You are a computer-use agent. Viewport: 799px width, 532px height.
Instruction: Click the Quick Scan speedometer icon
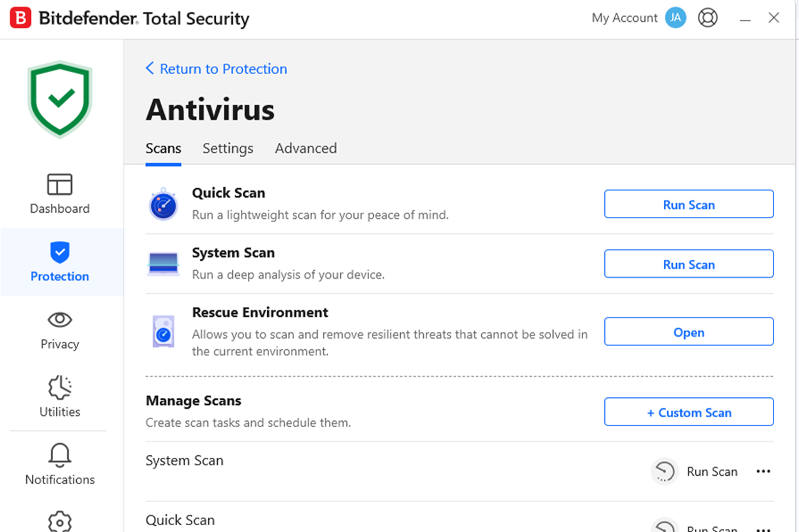pyautogui.click(x=164, y=204)
